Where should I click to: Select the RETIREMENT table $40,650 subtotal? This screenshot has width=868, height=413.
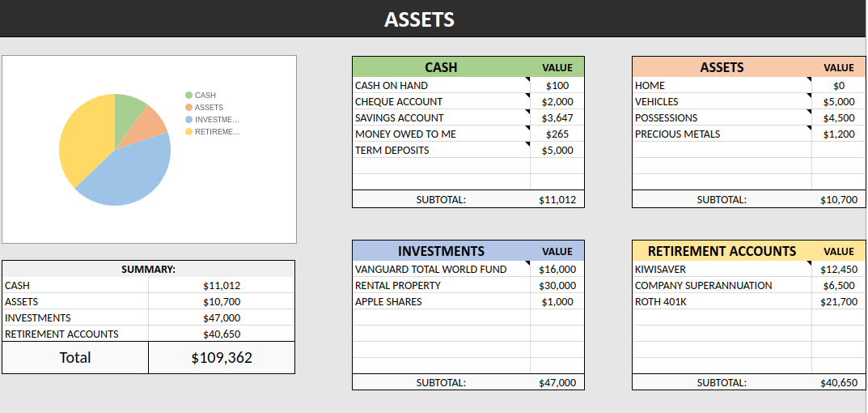[839, 382]
